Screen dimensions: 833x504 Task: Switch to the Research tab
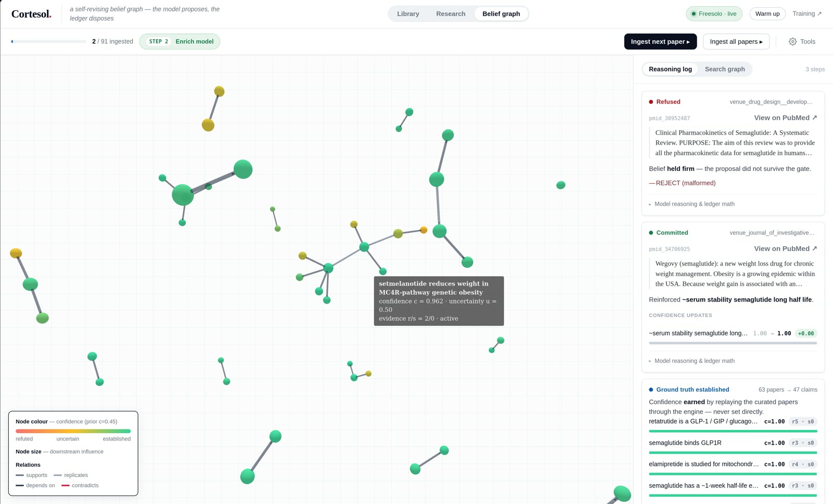point(450,14)
